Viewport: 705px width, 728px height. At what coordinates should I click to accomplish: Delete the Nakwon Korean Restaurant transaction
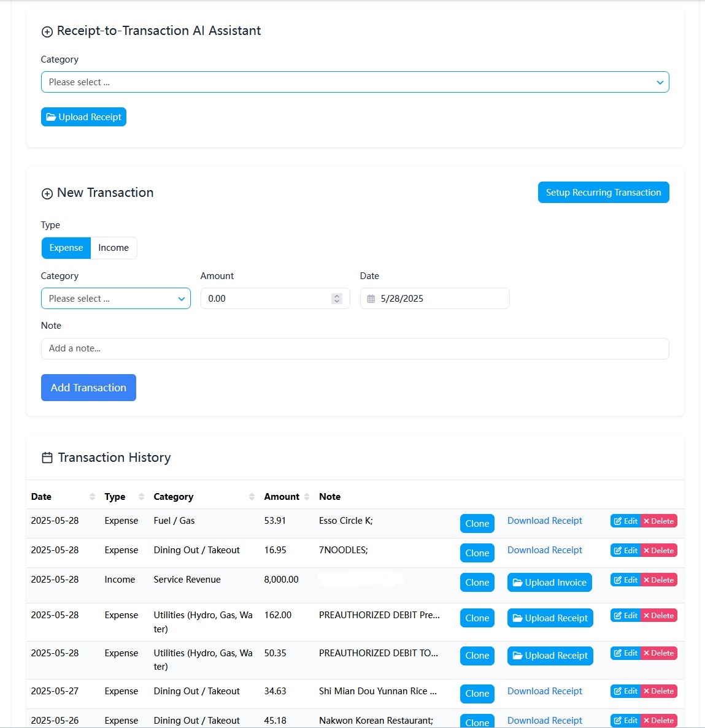point(658,720)
